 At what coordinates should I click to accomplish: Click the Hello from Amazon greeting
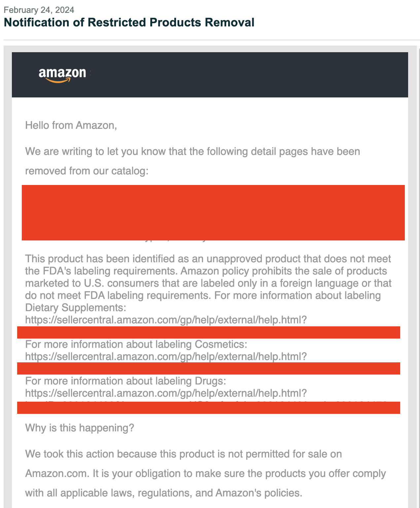tap(71, 125)
